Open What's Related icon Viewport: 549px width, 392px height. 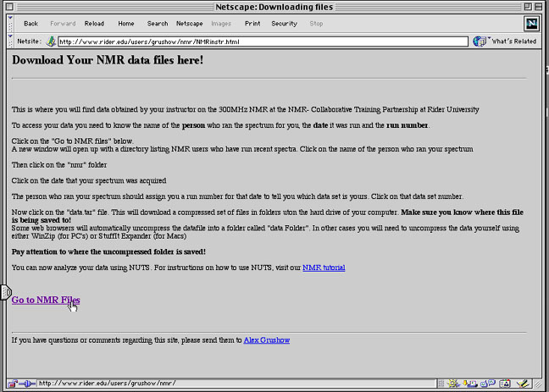click(x=480, y=41)
